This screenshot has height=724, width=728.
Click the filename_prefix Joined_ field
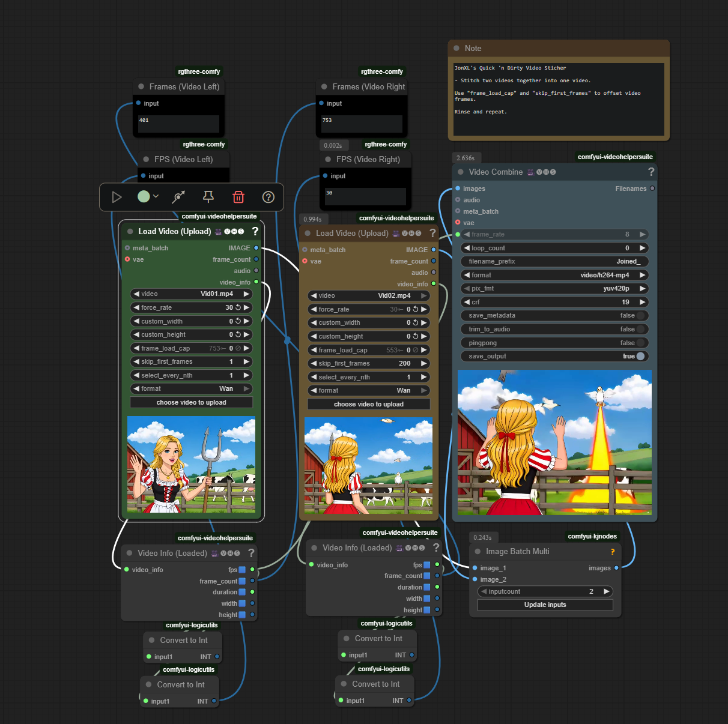click(555, 261)
